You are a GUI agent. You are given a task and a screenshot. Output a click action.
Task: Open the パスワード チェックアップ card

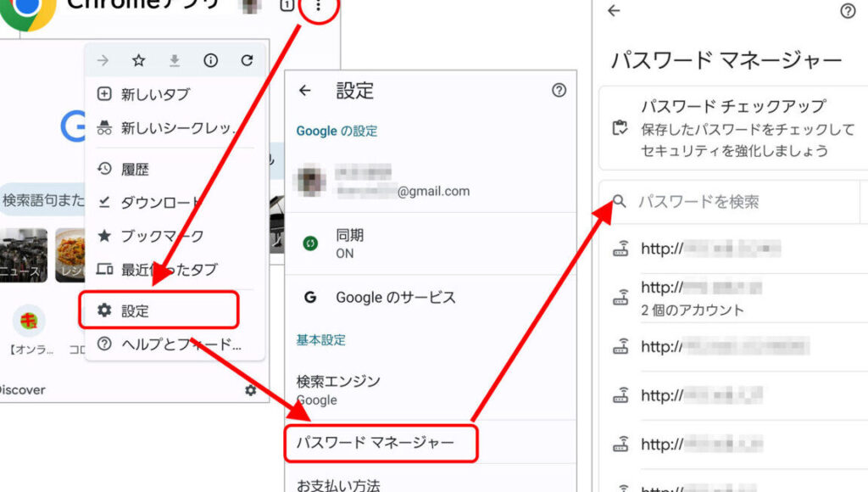732,129
